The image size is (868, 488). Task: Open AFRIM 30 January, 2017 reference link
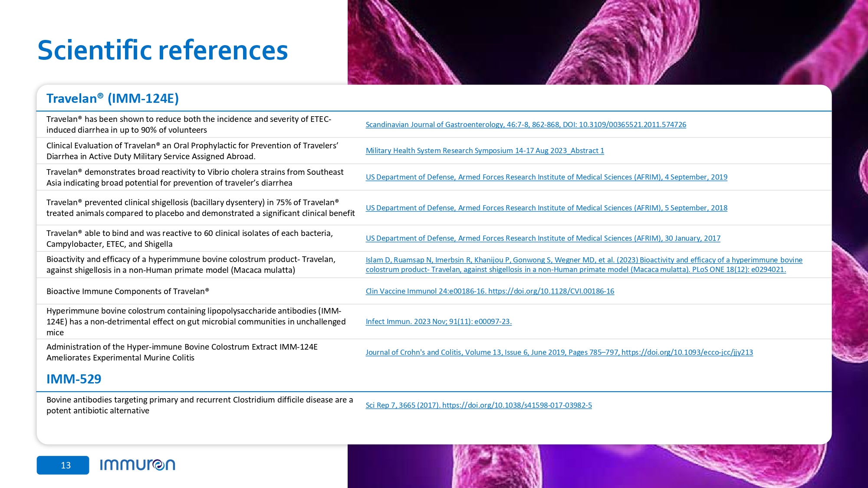click(542, 238)
